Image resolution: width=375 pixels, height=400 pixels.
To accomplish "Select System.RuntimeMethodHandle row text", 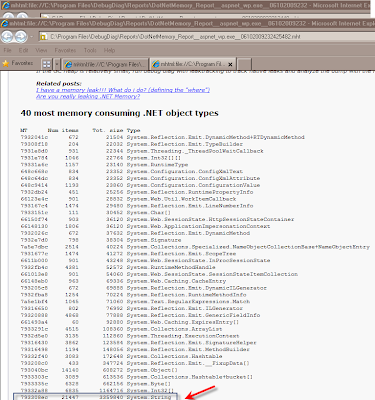I will click(x=171, y=267).
